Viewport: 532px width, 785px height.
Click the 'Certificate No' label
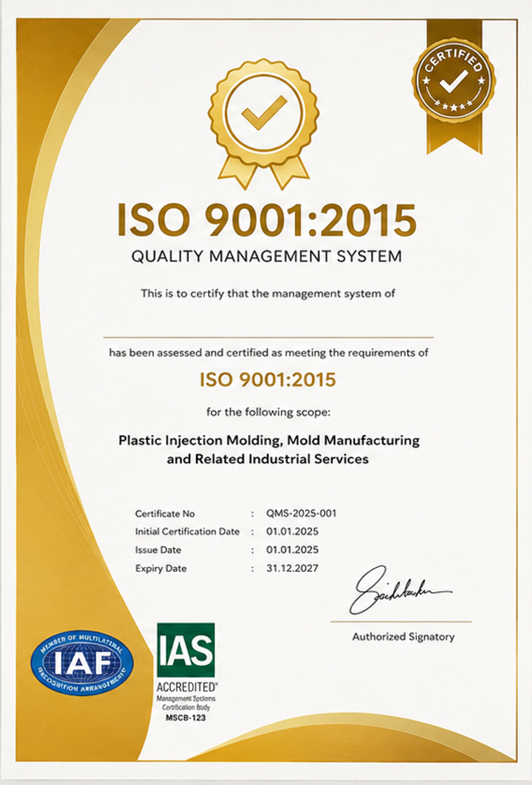(x=164, y=514)
